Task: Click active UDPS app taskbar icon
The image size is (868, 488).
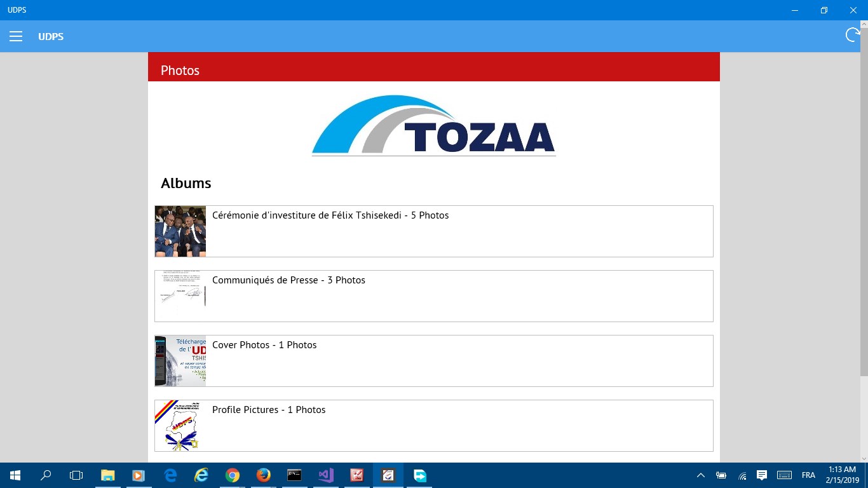Action: (388, 475)
